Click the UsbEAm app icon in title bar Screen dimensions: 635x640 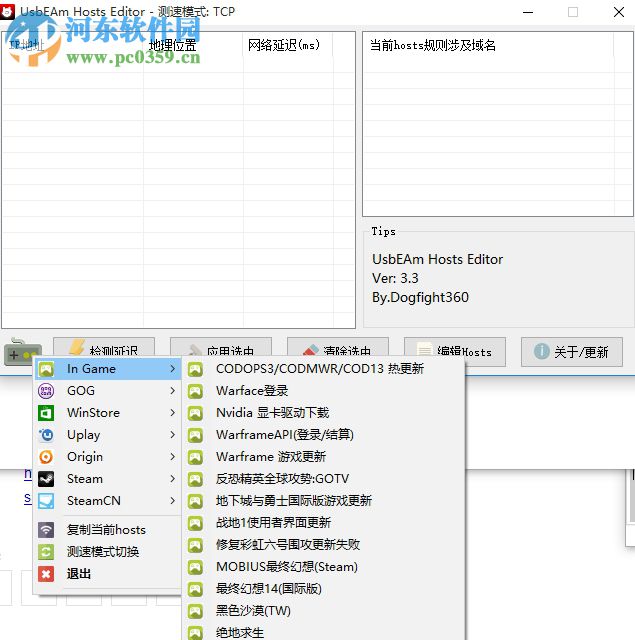[7, 12]
